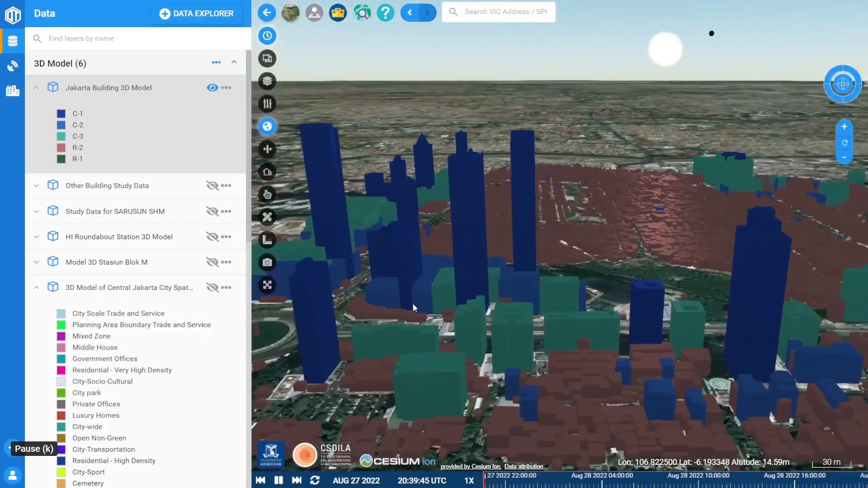Click the R-2 brown color swatch
This screenshot has width=868, height=488.
tap(61, 147)
